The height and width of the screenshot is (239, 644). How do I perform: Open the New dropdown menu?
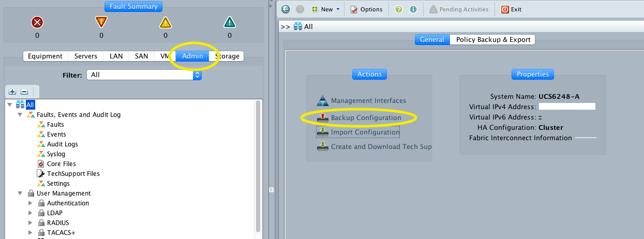tap(326, 9)
